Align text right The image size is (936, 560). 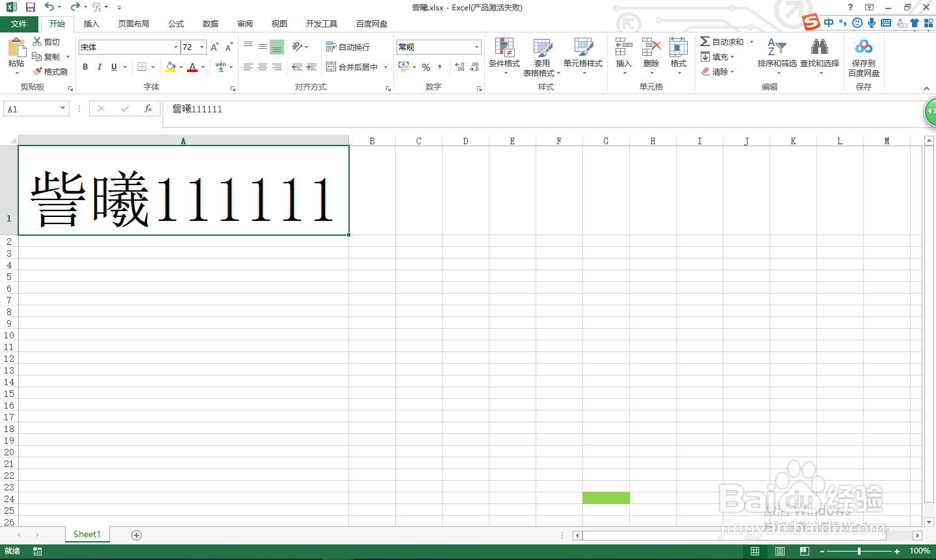277,67
